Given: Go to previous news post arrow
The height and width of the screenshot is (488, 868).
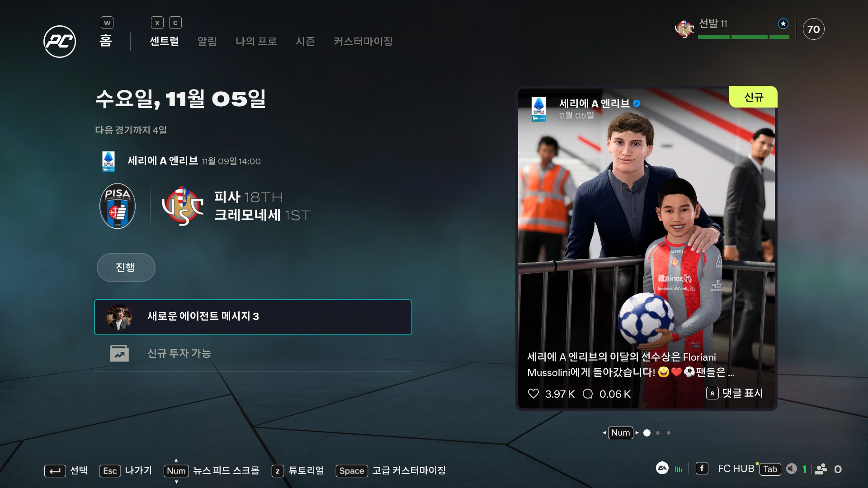Looking at the screenshot, I should (x=604, y=433).
